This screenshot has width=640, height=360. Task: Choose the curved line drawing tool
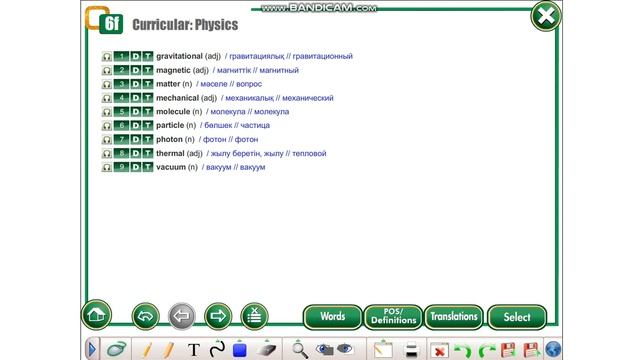click(x=217, y=349)
